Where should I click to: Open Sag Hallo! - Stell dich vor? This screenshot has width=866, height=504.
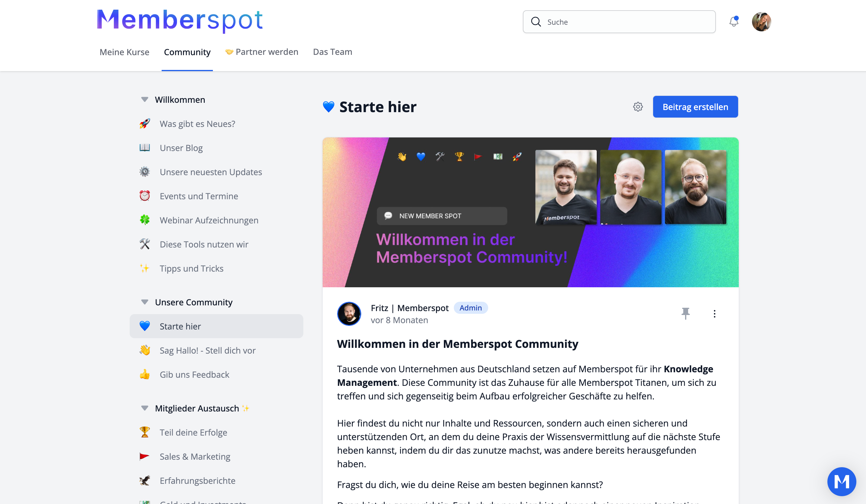coord(207,350)
